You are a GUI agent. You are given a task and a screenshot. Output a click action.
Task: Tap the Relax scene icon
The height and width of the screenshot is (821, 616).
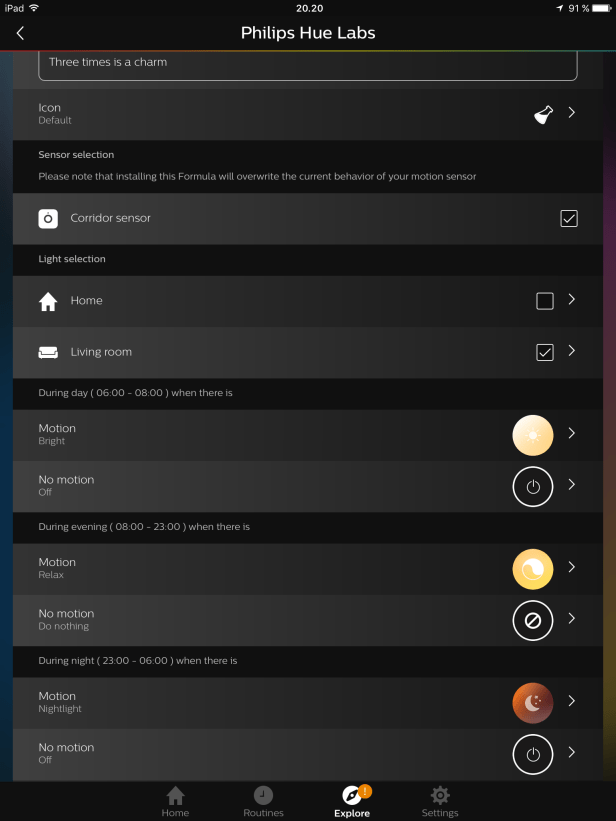click(x=532, y=569)
